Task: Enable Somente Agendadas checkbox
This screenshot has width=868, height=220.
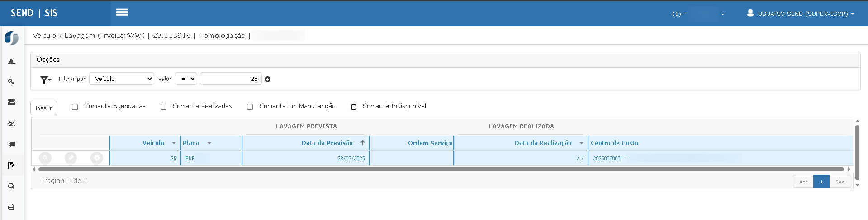Action: pos(75,107)
